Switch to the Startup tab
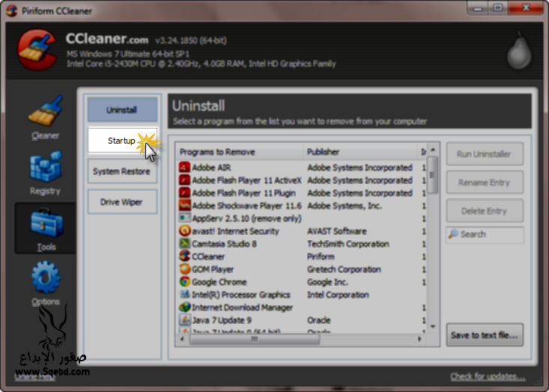The height and width of the screenshot is (392, 549). pos(122,141)
